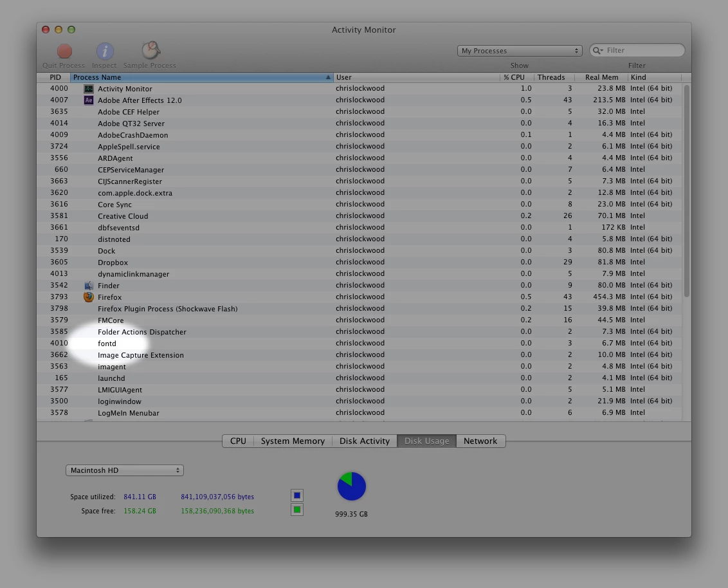Image resolution: width=728 pixels, height=588 pixels.
Task: Select the Core Sync process
Action: point(359,205)
